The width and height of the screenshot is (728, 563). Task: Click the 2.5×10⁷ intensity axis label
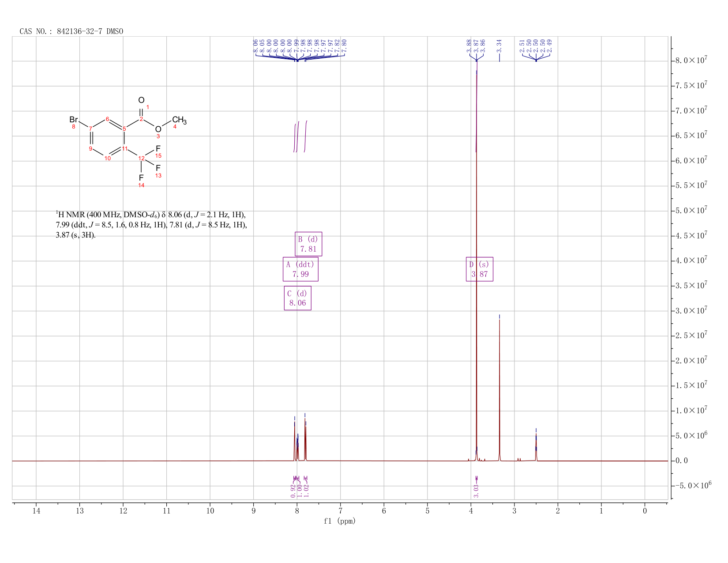[691, 336]
